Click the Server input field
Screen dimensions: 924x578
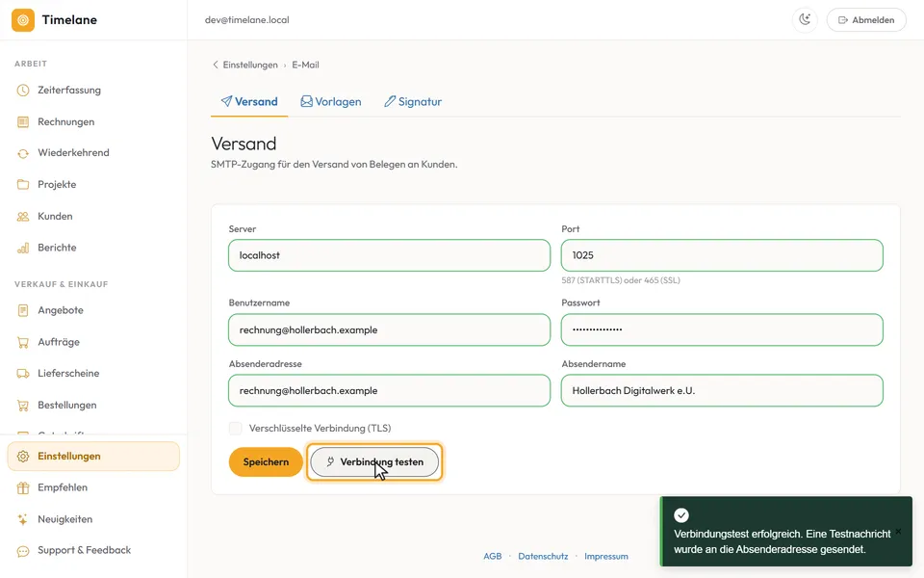pyautogui.click(x=390, y=255)
